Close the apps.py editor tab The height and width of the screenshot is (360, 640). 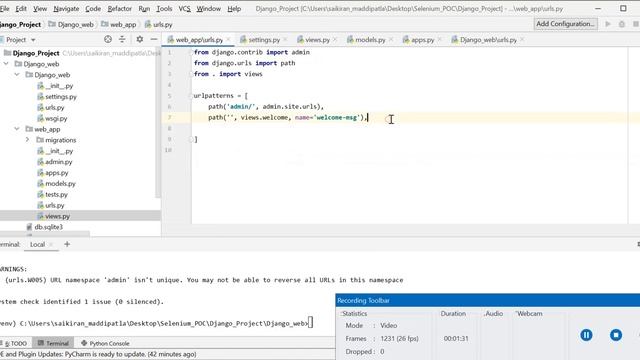point(440,40)
